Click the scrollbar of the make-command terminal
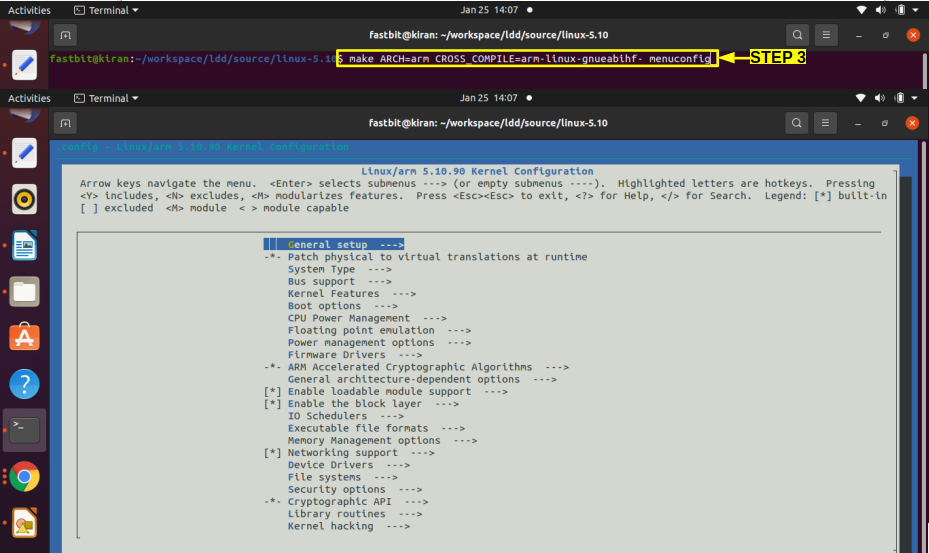Image resolution: width=929 pixels, height=553 pixels. pyautogui.click(x=924, y=70)
